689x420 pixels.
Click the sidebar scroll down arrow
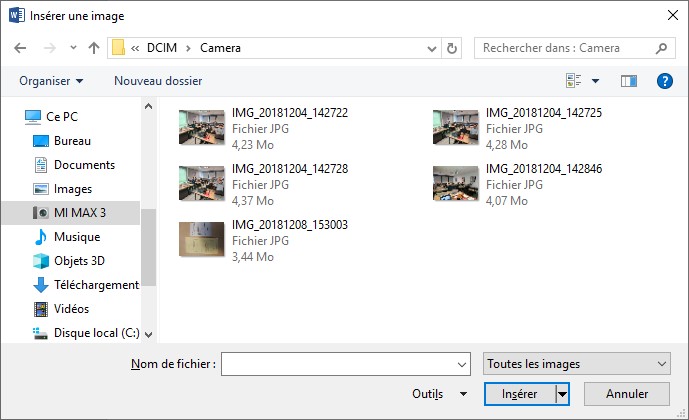point(148,334)
